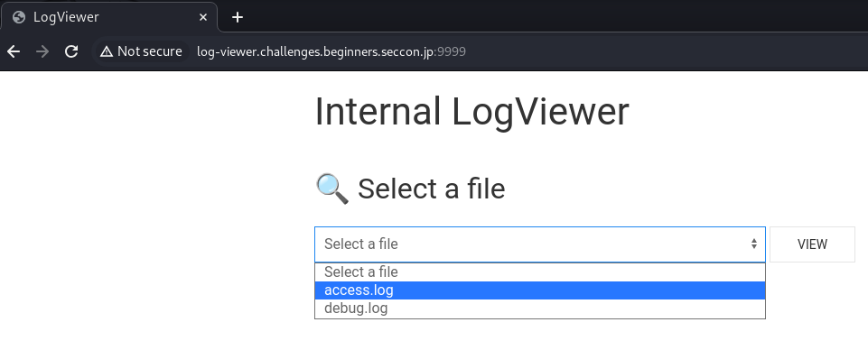Click the :9999 port in the URL
This screenshot has height=350, width=868.
pyautogui.click(x=451, y=51)
